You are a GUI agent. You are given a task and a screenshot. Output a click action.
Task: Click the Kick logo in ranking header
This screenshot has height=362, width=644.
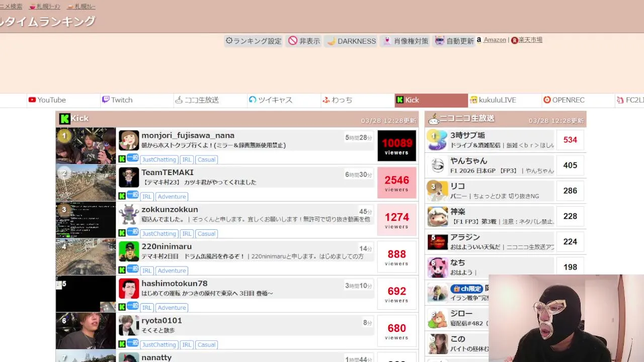[64, 119]
